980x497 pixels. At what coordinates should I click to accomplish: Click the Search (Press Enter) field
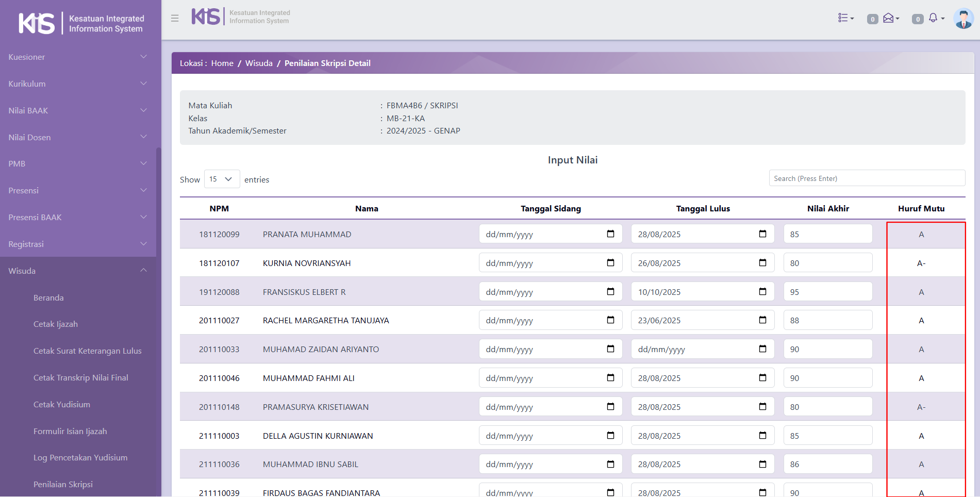(x=867, y=178)
